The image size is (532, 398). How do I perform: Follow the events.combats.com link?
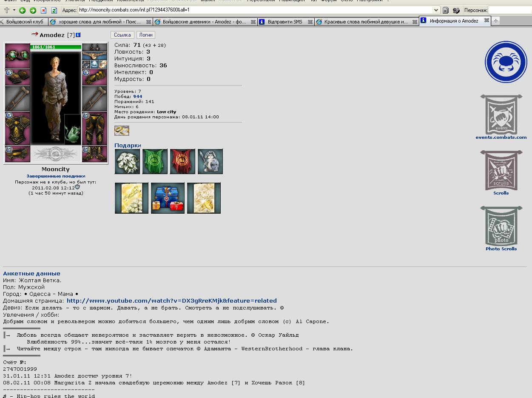[501, 137]
